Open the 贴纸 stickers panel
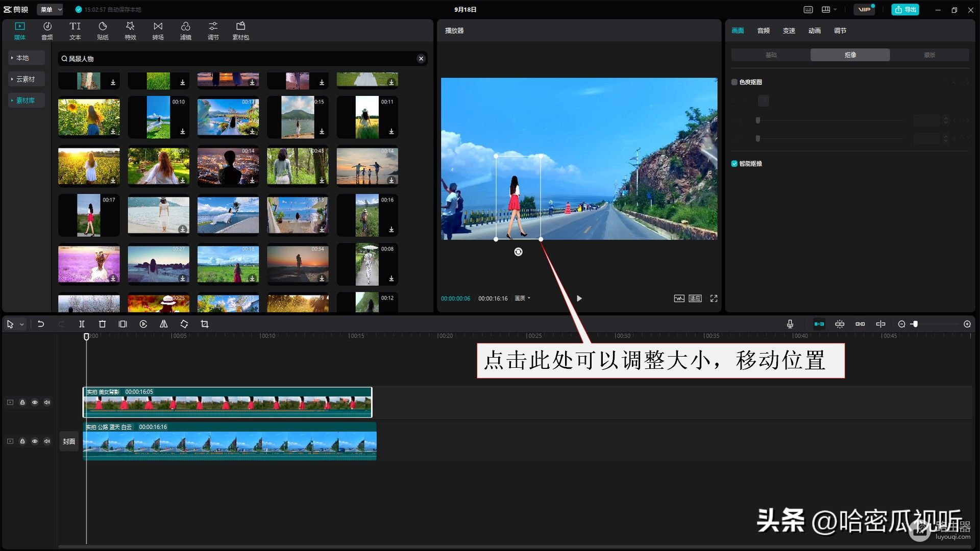This screenshot has height=551, width=980. coord(103,30)
